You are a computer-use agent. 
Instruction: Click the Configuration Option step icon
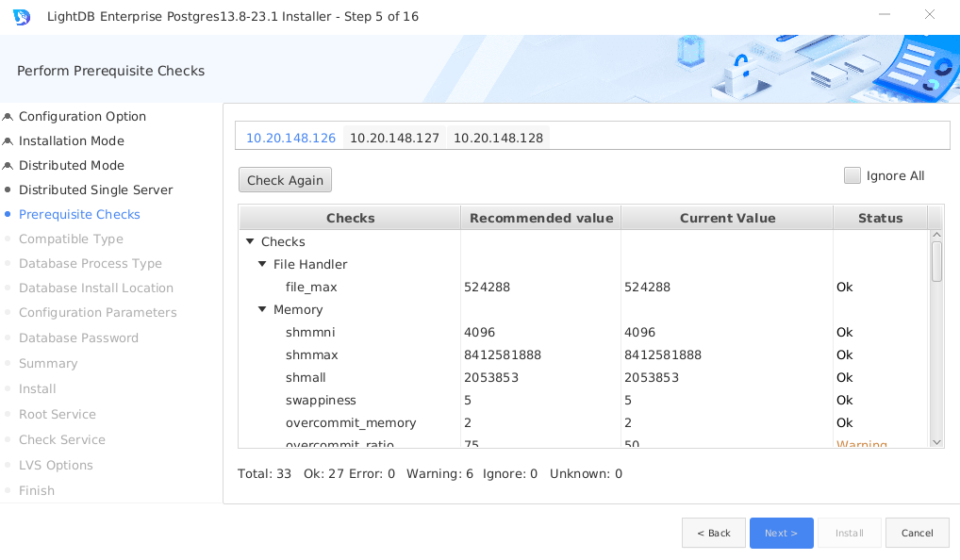coord(8,116)
